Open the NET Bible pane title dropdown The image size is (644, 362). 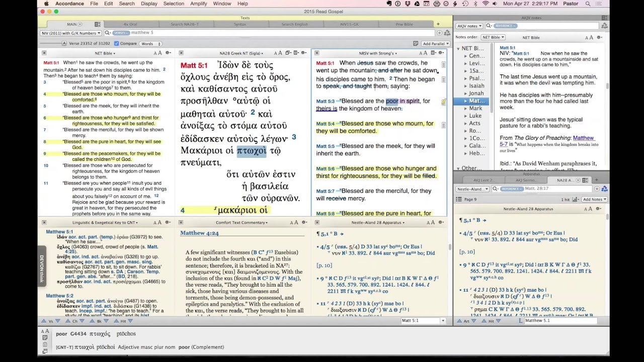pyautogui.click(x=106, y=53)
